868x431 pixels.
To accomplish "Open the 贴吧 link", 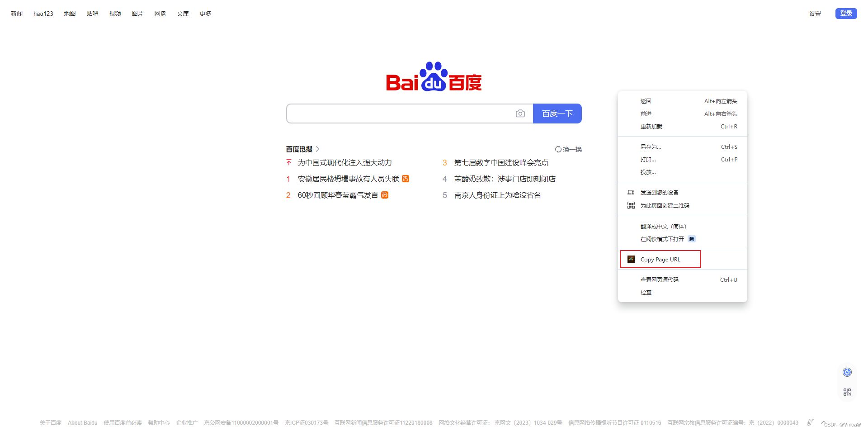I will [93, 14].
